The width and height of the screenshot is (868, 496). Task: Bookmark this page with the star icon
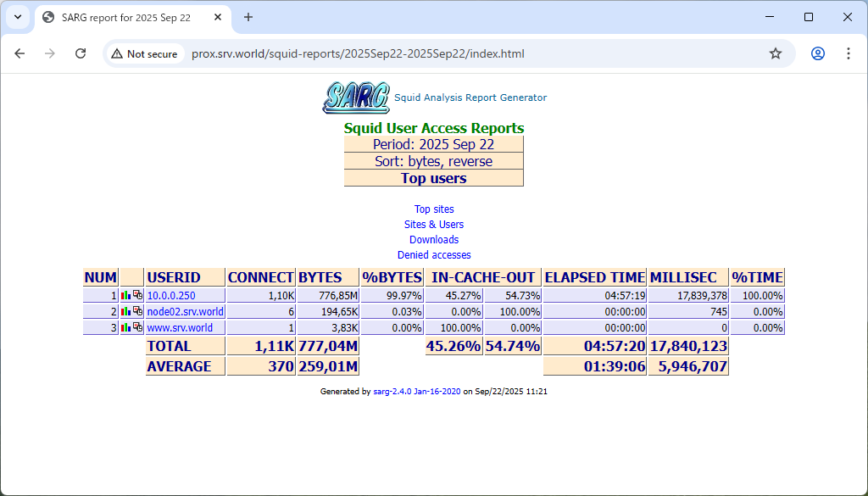coord(776,53)
